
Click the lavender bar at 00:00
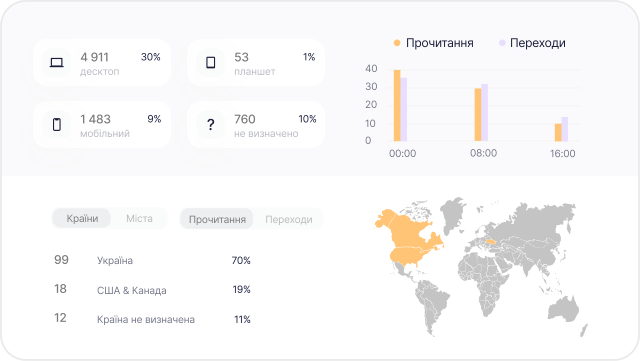[x=403, y=109]
